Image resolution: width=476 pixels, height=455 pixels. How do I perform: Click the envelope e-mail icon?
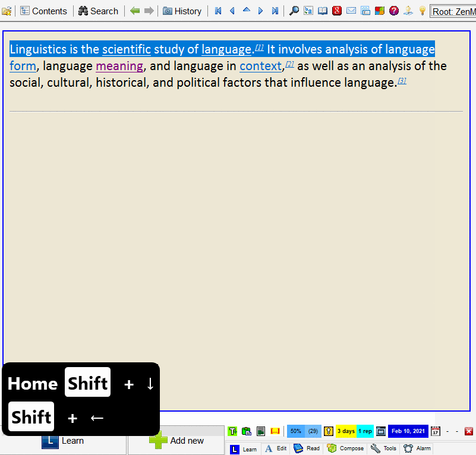click(351, 11)
